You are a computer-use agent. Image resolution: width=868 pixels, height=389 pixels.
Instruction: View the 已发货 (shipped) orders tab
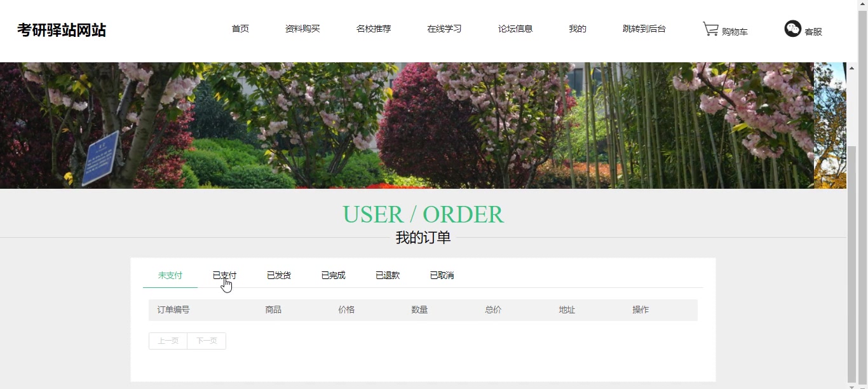278,275
